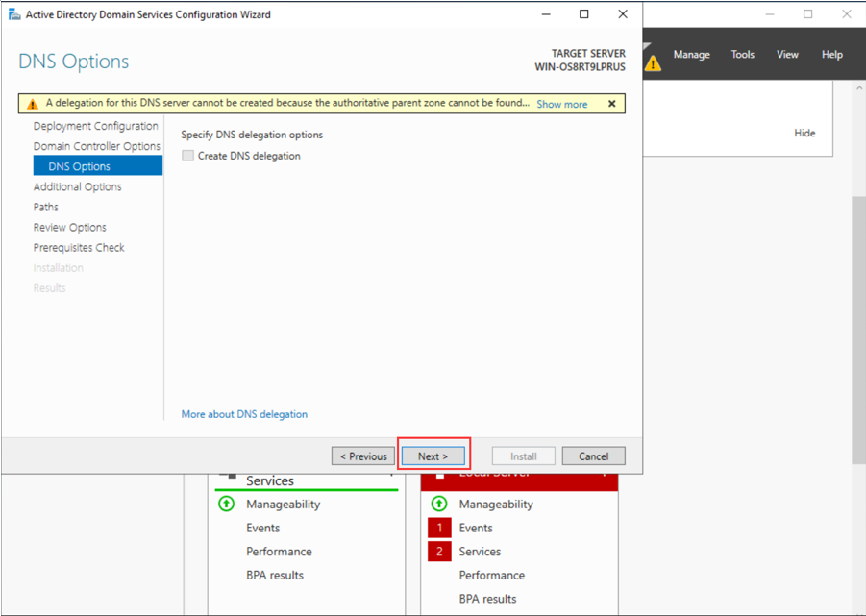Click the Server Manager vertical scrollbar
Image resolution: width=866 pixels, height=616 pixels.
click(858, 327)
